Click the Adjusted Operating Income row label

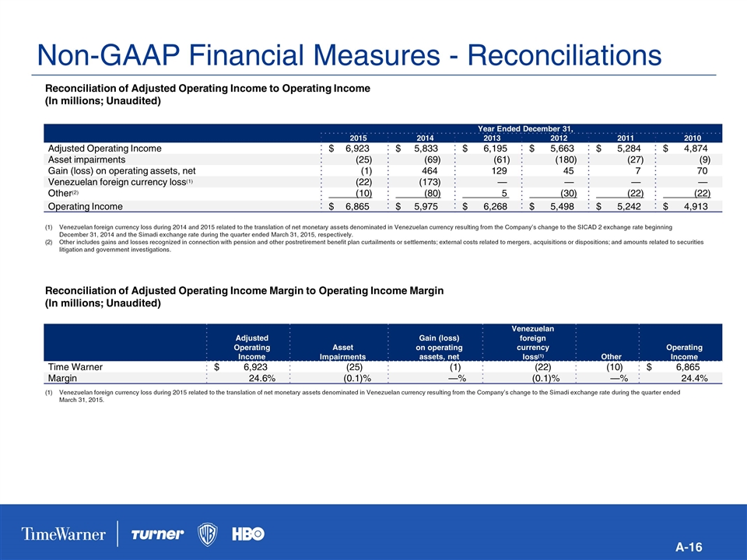coord(105,148)
